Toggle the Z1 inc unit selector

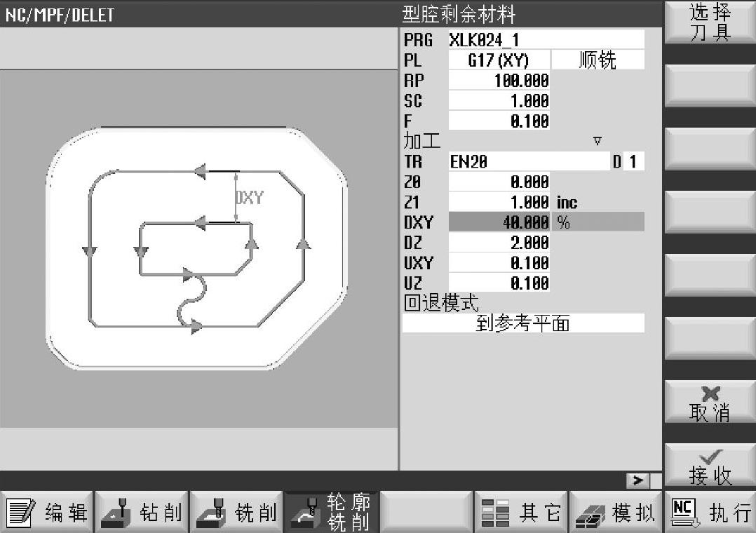pyautogui.click(x=567, y=202)
